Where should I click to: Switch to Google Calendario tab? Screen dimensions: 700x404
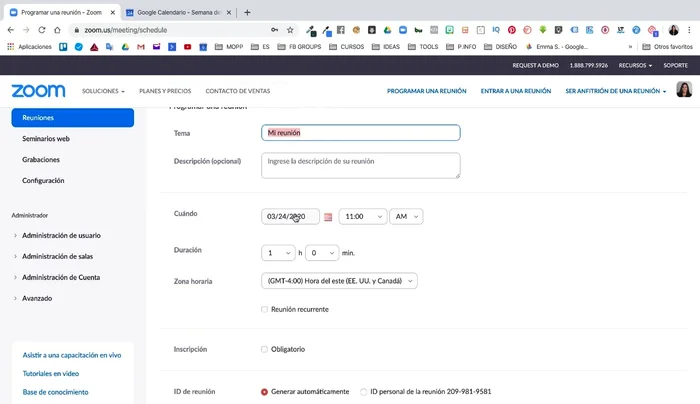tap(179, 12)
